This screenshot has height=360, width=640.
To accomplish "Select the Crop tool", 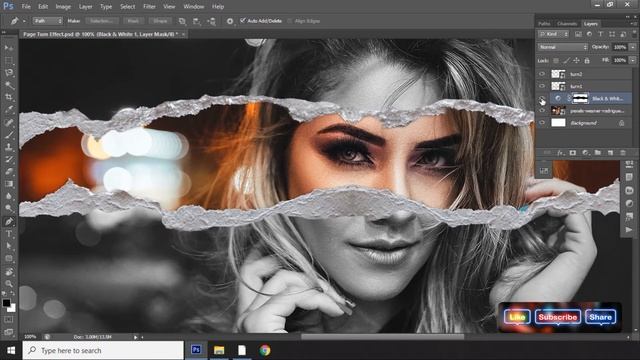I will pyautogui.click(x=9, y=97).
